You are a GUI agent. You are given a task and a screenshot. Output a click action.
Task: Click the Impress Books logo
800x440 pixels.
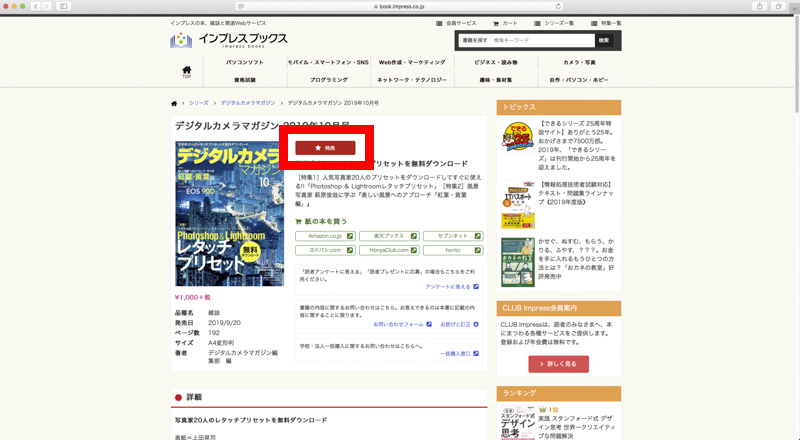click(x=229, y=40)
